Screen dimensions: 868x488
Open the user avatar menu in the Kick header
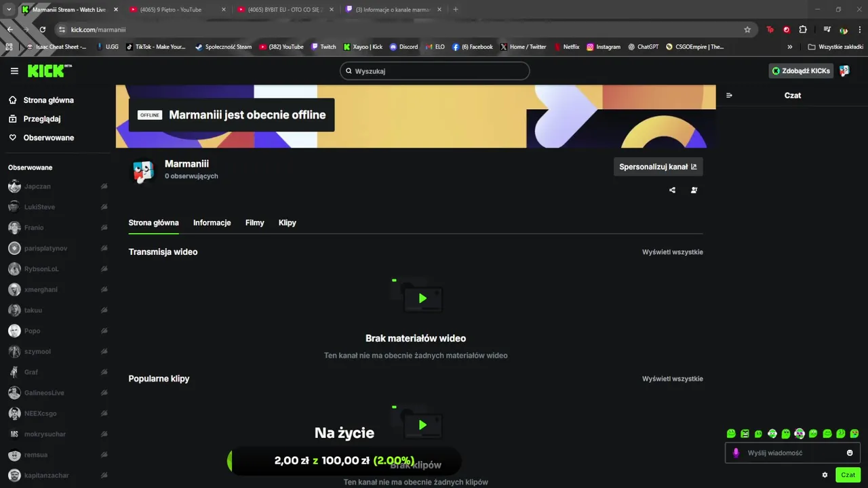click(844, 70)
